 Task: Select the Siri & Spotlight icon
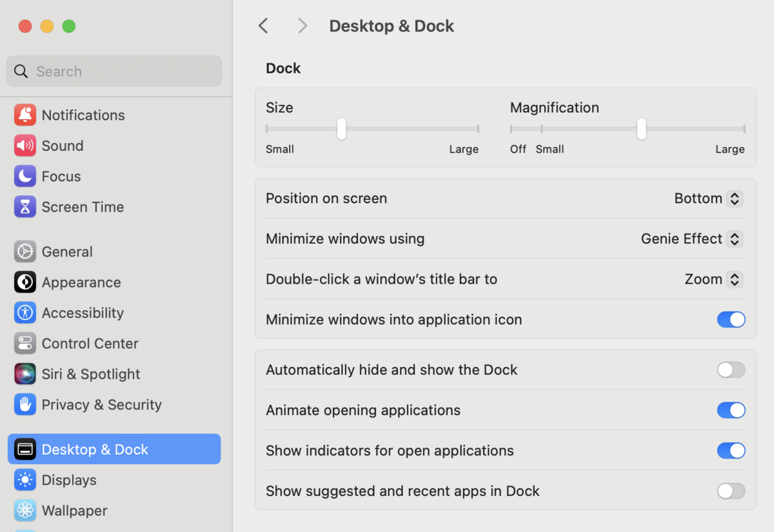(25, 374)
